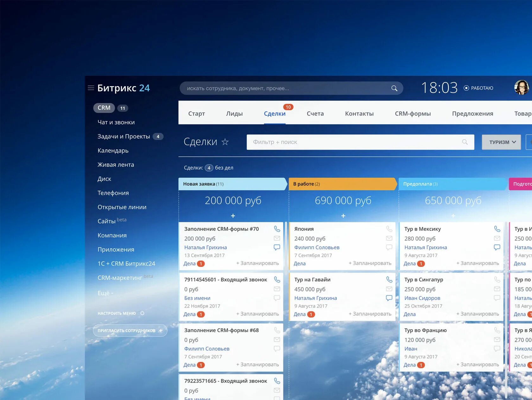Viewport: 532px width, 400px height.
Task: Open Живая лента in the sidebar
Action: pyautogui.click(x=116, y=165)
